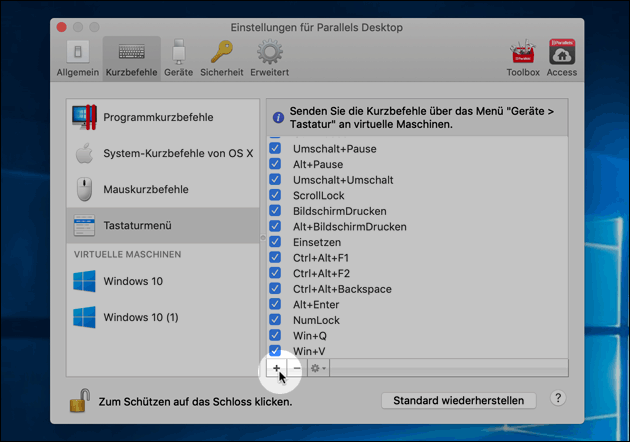Viewport: 630px width, 442px height.
Task: Open Parallels Access from toolbar
Action: tap(562, 58)
